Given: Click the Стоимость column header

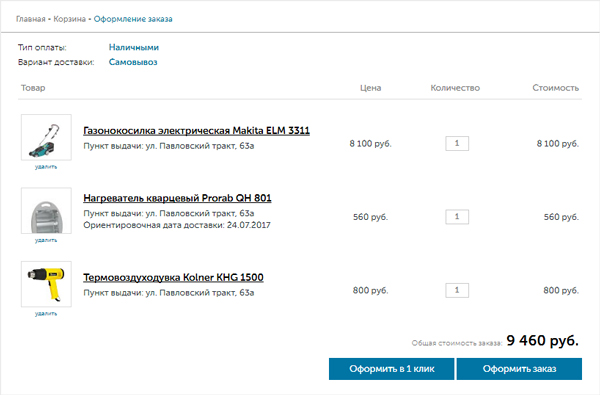Looking at the screenshot, I should coord(556,88).
